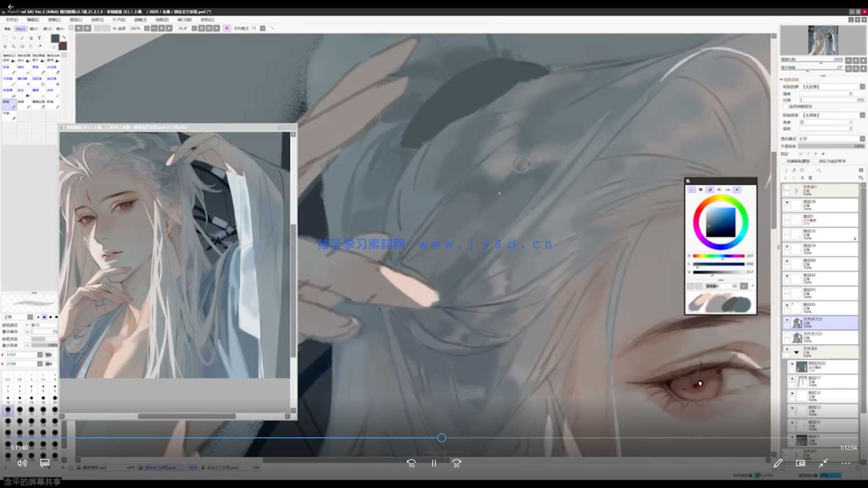The height and width of the screenshot is (488, 868).
Task: Expand the 文件夹1 folder layer
Action: [x=797, y=191]
